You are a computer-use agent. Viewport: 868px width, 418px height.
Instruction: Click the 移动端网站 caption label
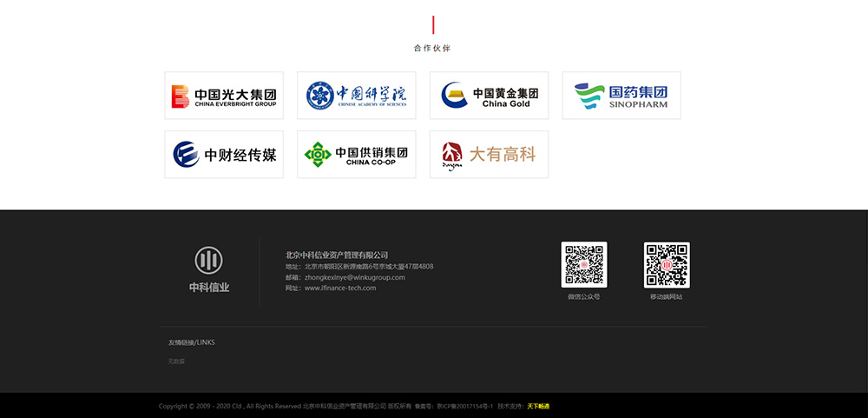(667, 297)
